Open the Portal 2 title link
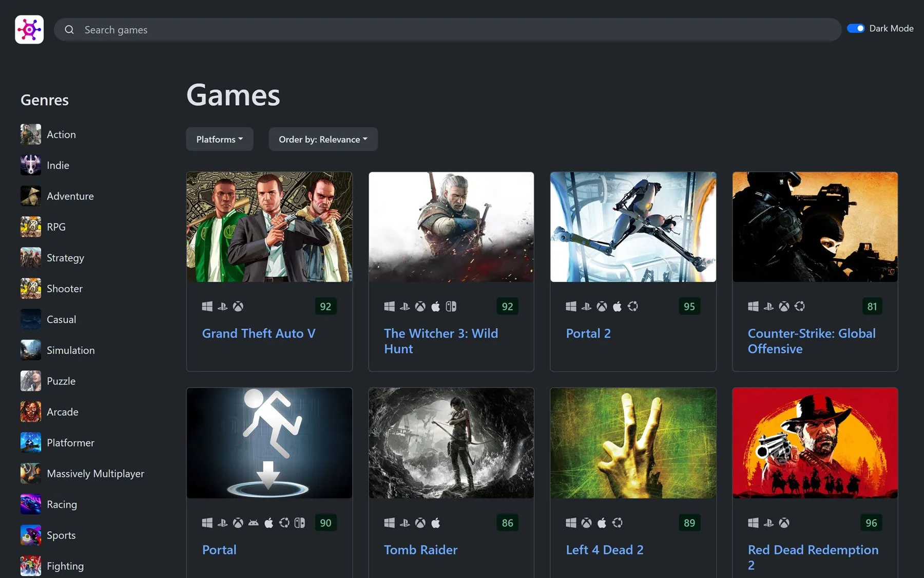The height and width of the screenshot is (578, 924). [x=588, y=333]
